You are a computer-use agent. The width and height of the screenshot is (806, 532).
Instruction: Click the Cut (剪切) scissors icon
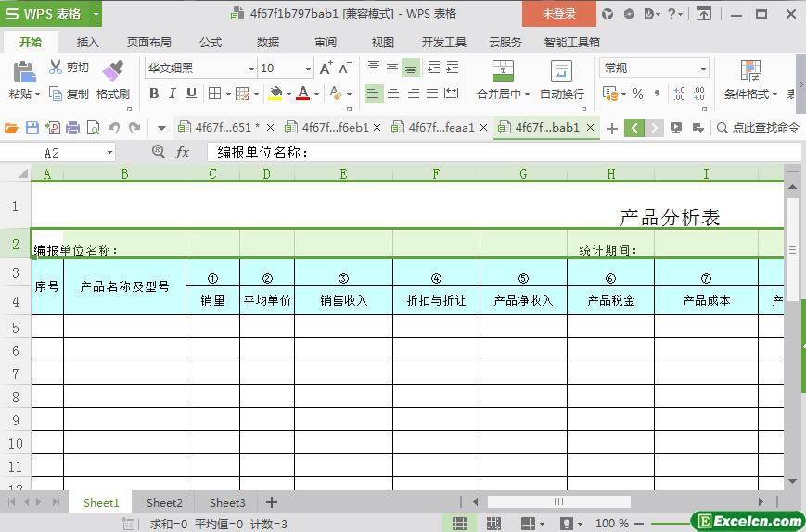pos(57,68)
